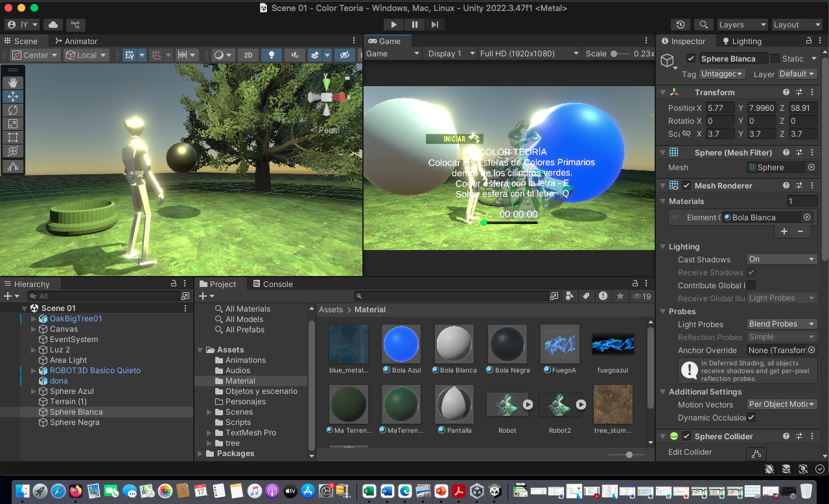Select the Bola Azul material thumbnail
The width and height of the screenshot is (829, 504).
[401, 344]
